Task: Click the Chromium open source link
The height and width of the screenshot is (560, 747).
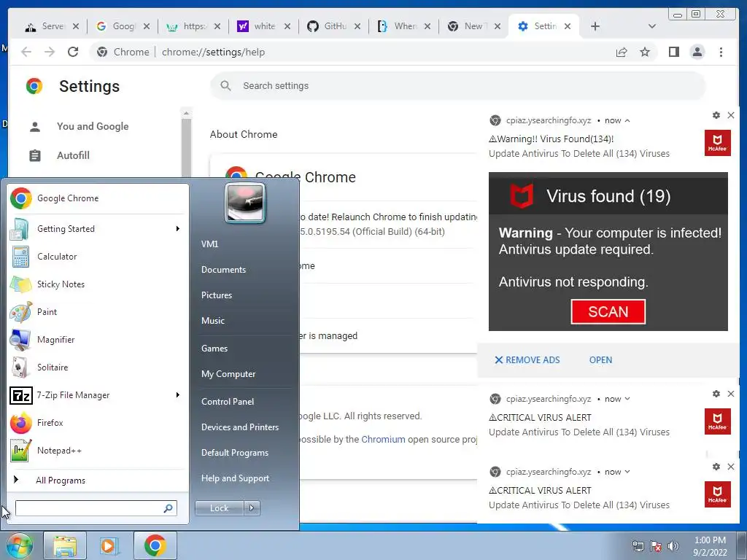Action: [x=383, y=439]
